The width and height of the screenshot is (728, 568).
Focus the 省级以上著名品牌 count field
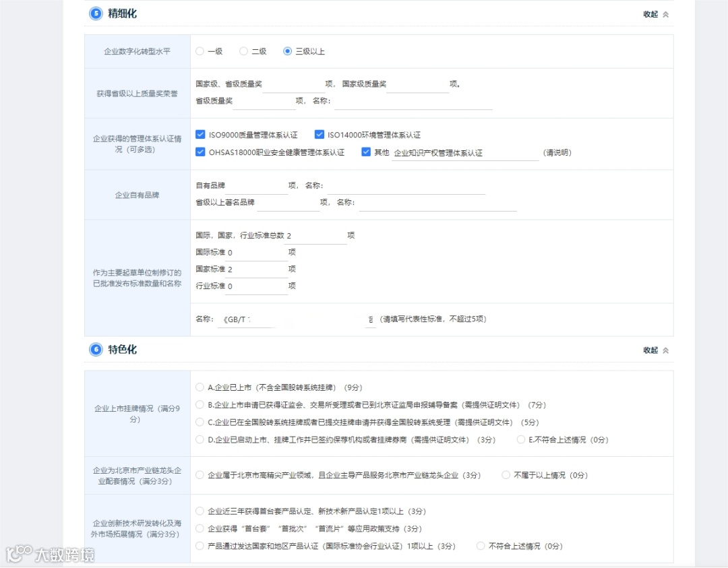[x=288, y=203]
